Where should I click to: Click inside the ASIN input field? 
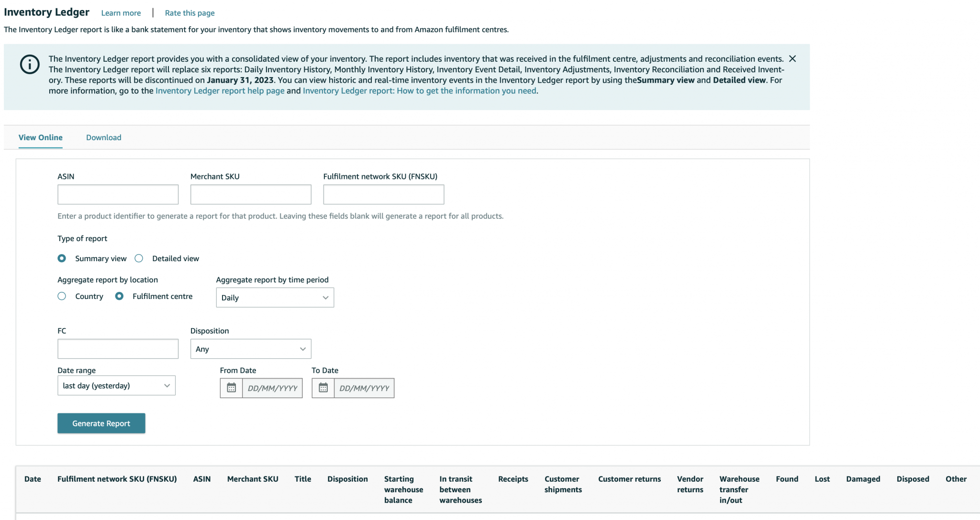pos(118,194)
